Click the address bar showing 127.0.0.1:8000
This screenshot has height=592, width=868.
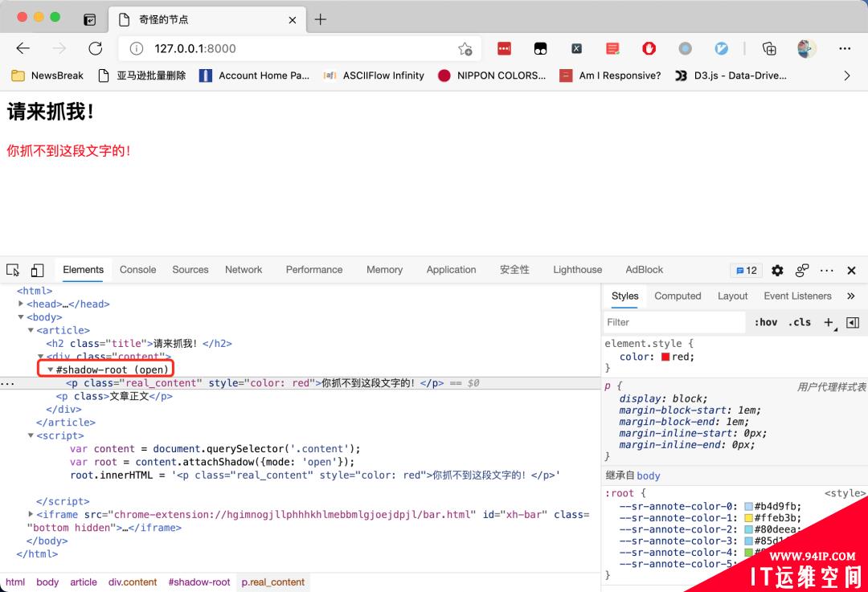tap(300, 49)
